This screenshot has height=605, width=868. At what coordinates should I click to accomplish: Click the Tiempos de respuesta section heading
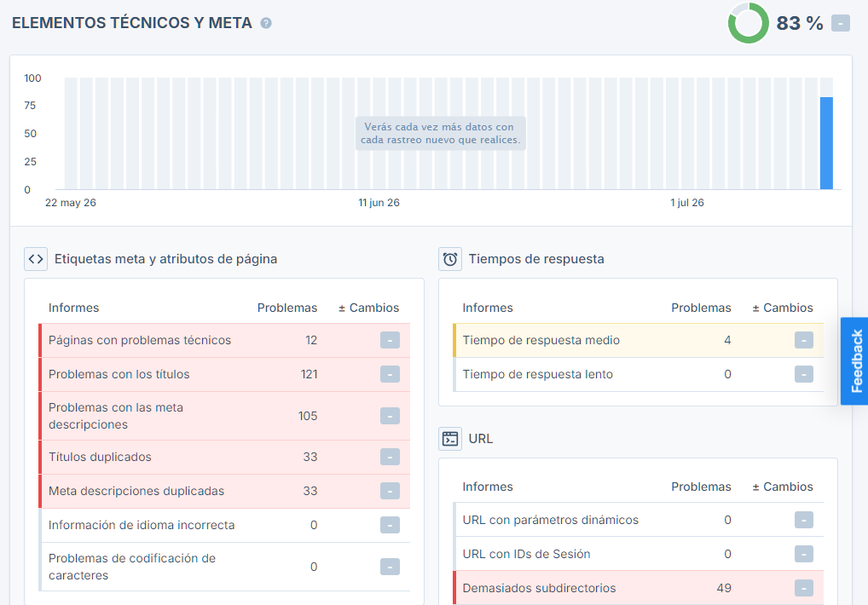click(536, 259)
